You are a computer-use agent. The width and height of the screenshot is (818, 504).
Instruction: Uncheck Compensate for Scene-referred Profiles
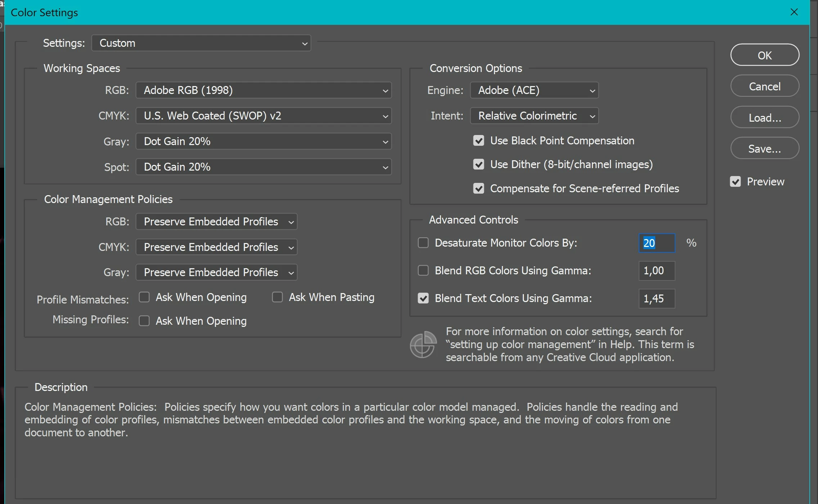[x=478, y=188]
